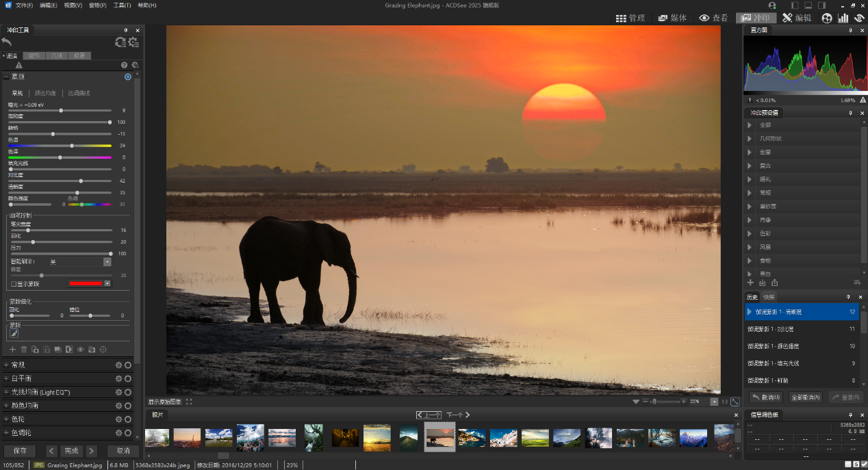Enable the 显示蒙版 checkbox
Image resolution: width=868 pixels, height=470 pixels.
click(x=14, y=284)
